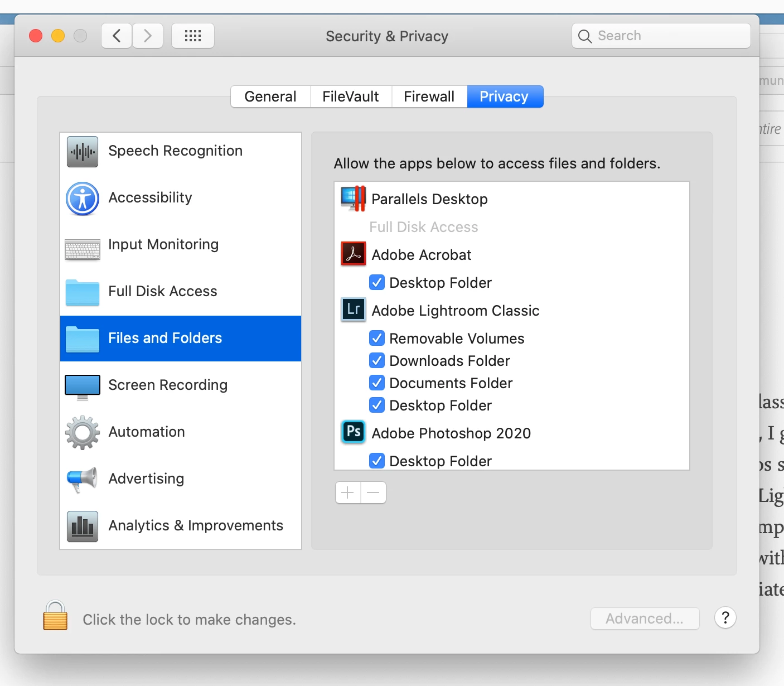Image resolution: width=784 pixels, height=686 pixels.
Task: Click the Photoshop Ps app icon
Action: [x=354, y=432]
